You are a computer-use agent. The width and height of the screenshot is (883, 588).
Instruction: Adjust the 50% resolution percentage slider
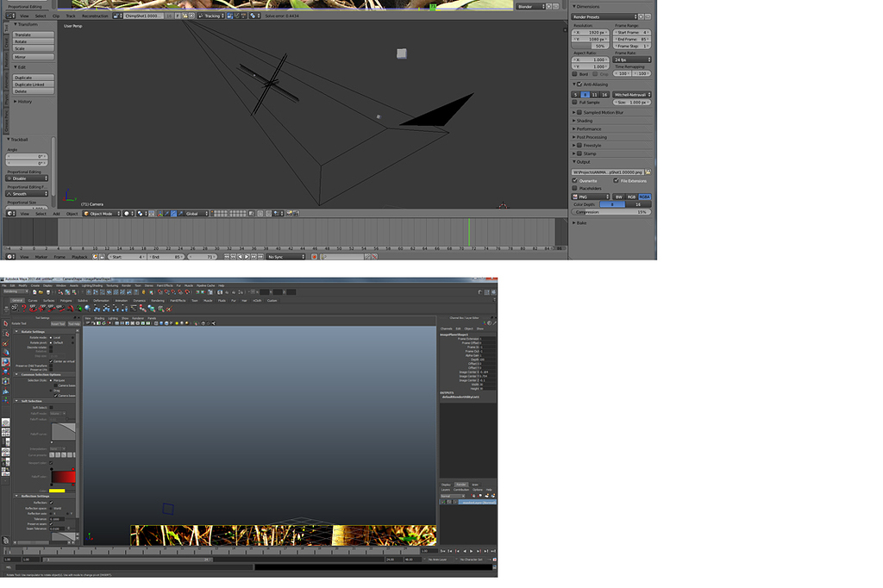(x=590, y=47)
